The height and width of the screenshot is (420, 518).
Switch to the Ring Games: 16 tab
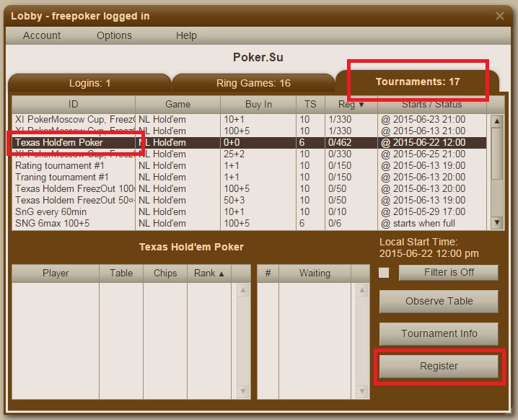click(253, 83)
